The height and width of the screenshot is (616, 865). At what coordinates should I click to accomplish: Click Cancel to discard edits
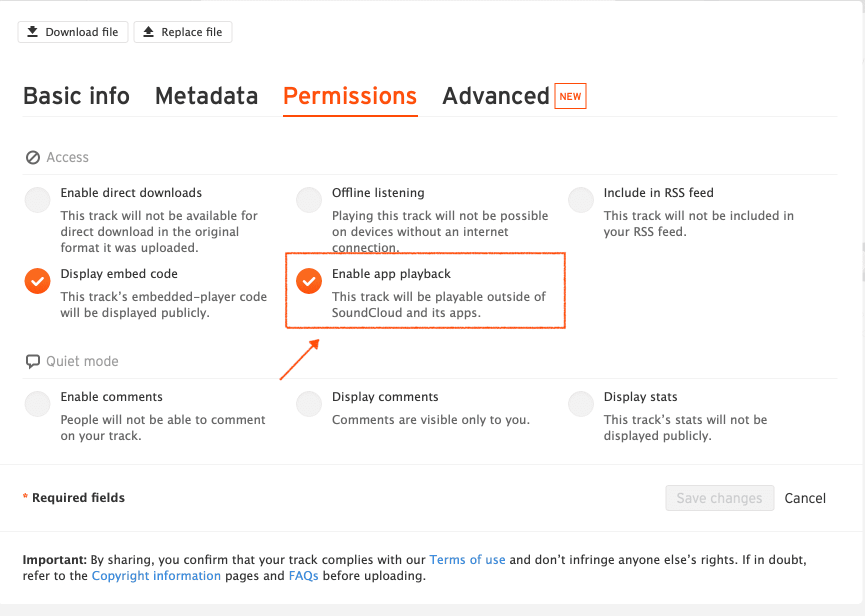(805, 498)
